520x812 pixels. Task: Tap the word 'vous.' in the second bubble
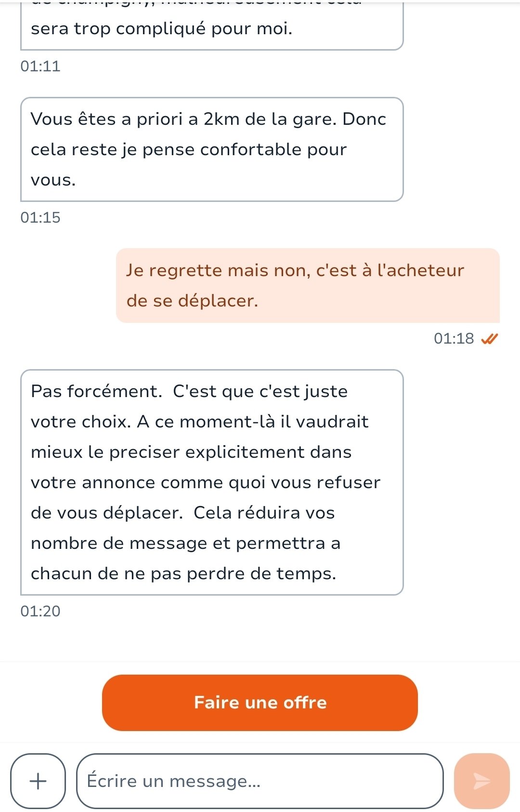53,180
